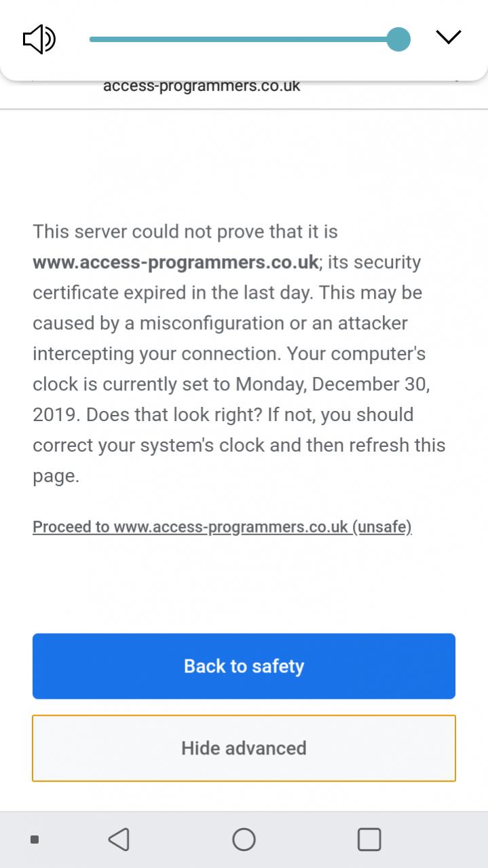Open the Proceed to www.access-programmers.co.uk (unsafe) link
This screenshot has height=868, width=488.
(222, 527)
